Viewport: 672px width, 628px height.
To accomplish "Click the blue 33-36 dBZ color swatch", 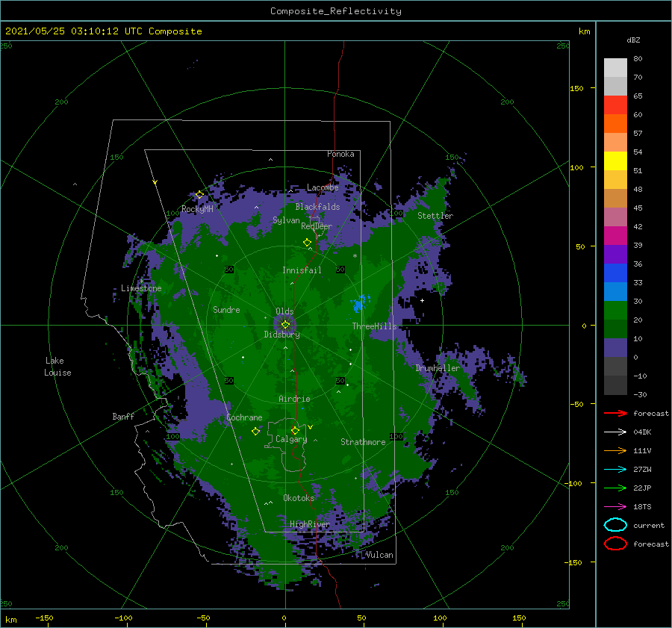I will click(x=615, y=273).
